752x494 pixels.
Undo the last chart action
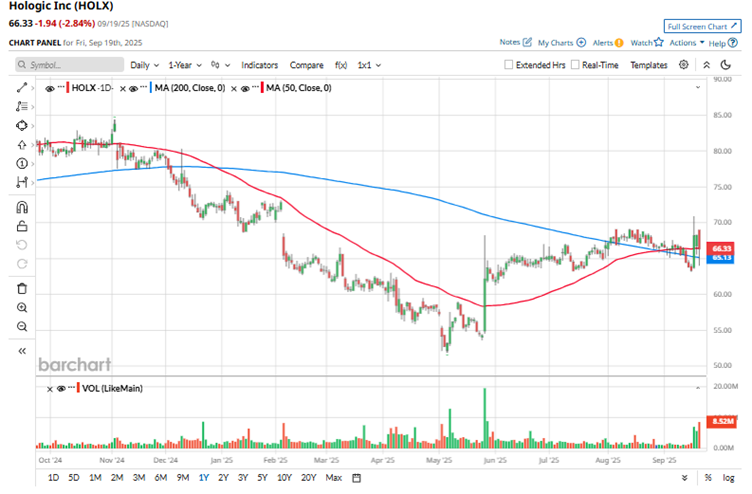[x=22, y=245]
